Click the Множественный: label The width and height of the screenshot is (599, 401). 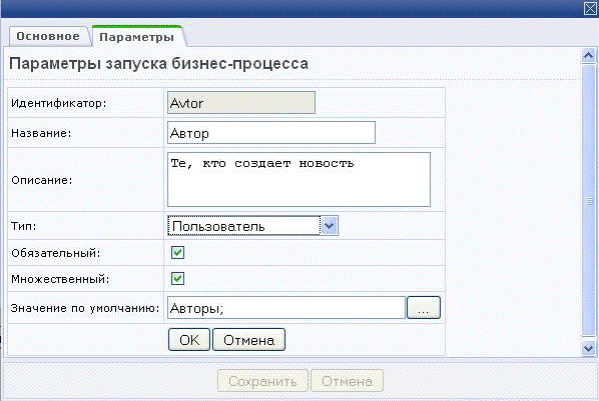60,279
